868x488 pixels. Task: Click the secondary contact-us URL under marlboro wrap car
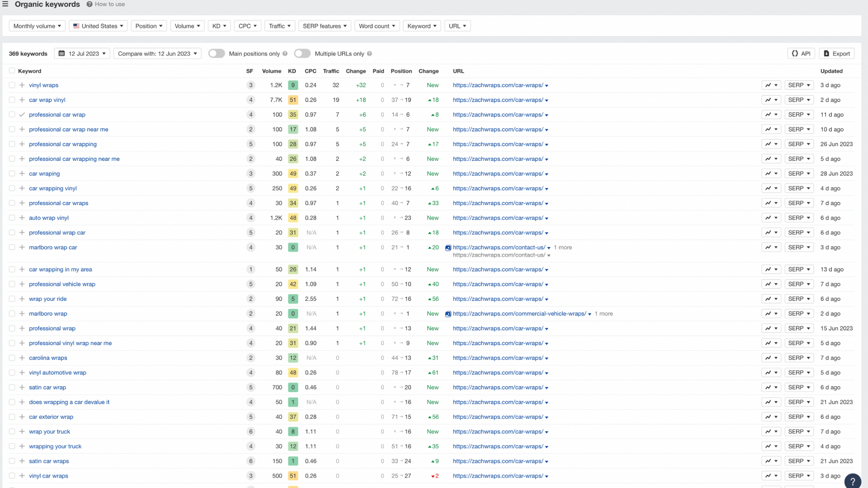point(499,255)
